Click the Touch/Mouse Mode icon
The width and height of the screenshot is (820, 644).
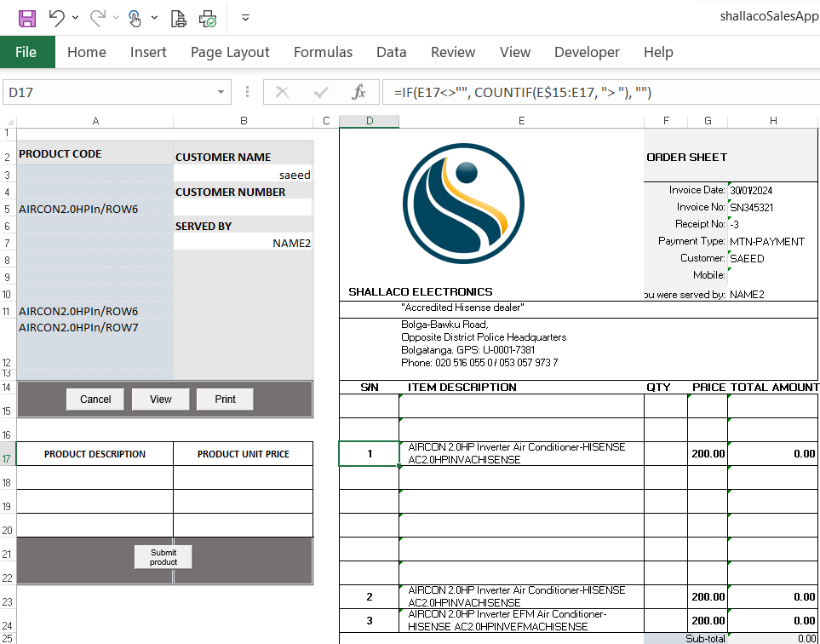point(135,18)
